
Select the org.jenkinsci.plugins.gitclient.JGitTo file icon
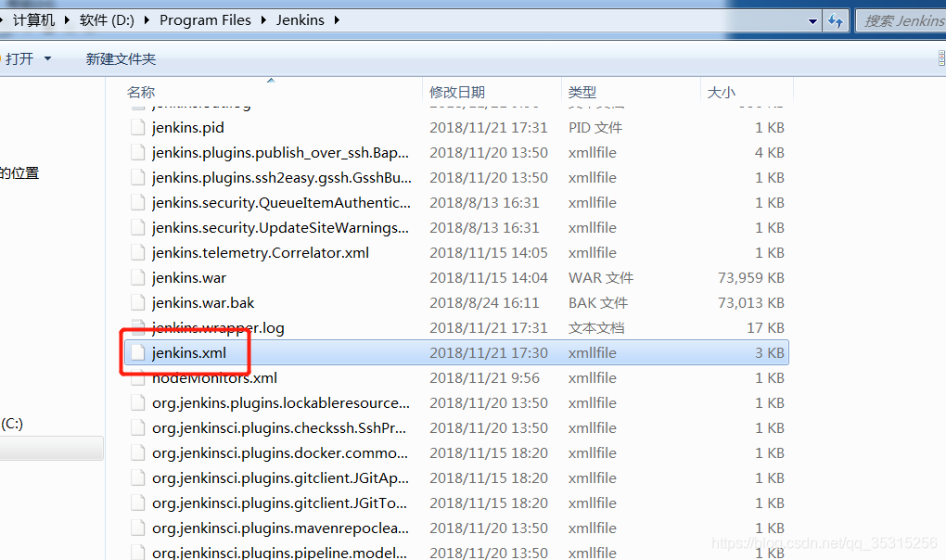138,503
